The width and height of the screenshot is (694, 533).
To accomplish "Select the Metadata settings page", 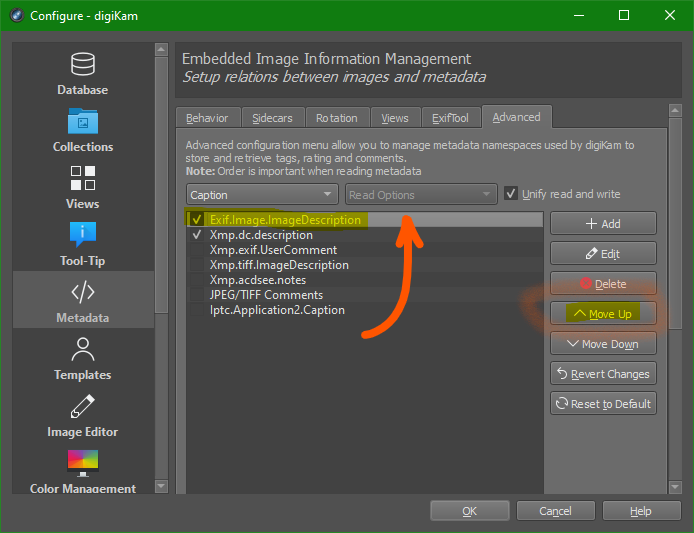I will (x=83, y=300).
